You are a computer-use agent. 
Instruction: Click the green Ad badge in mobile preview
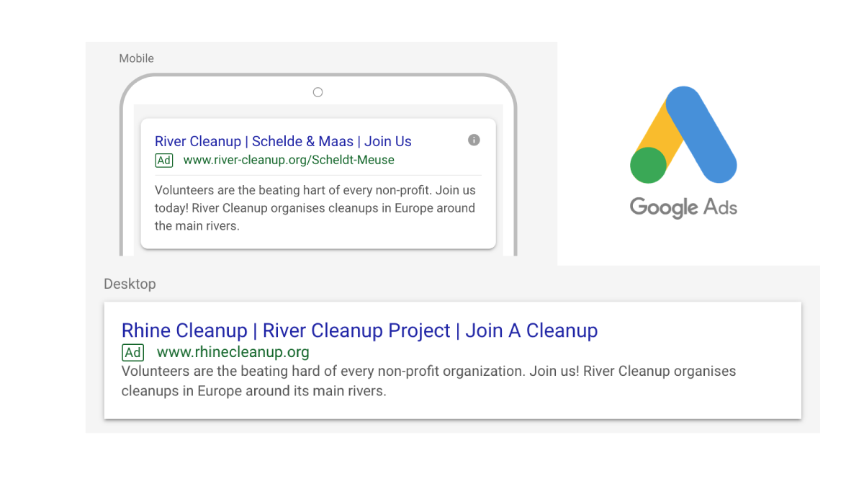(x=164, y=160)
